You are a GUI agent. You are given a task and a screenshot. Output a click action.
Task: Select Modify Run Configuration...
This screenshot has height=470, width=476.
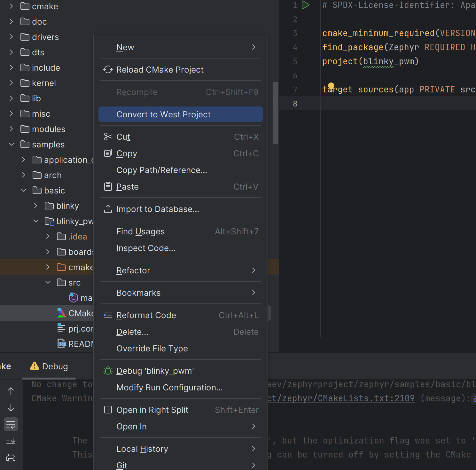181,388
